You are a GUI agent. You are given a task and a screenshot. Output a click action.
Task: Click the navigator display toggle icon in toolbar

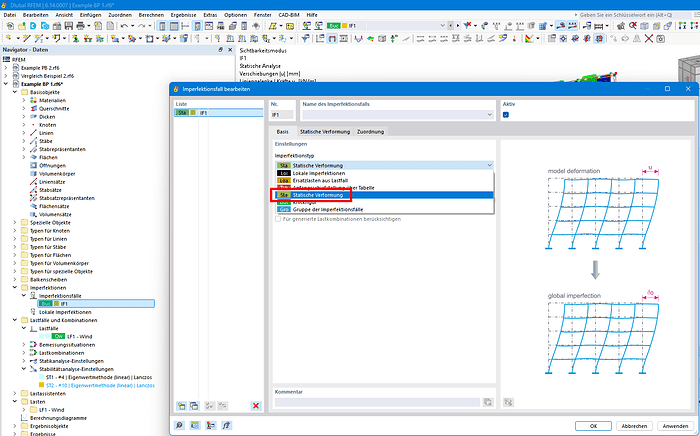pos(162,26)
